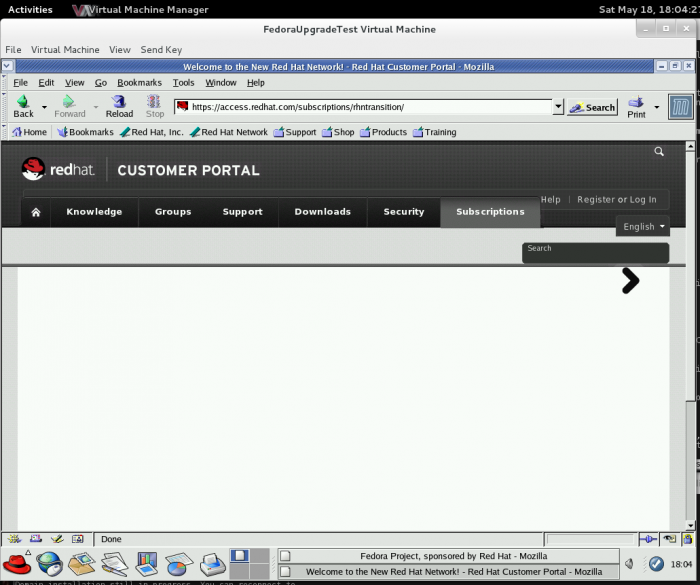Click the Mozilla throbber logo icon

[x=680, y=106]
